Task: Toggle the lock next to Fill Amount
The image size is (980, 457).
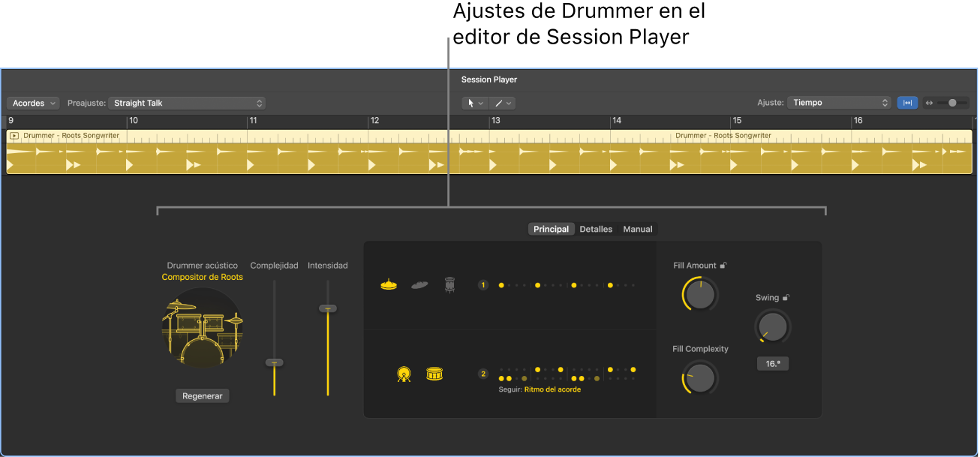Action: pyautogui.click(x=723, y=265)
